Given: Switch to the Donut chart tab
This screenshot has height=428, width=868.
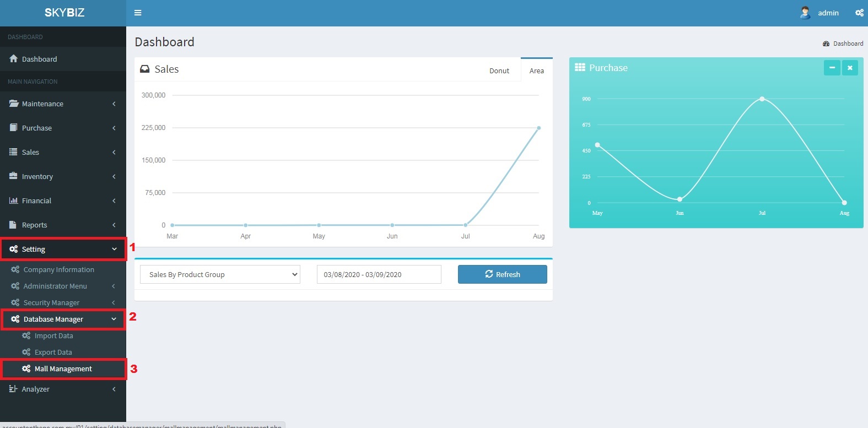Looking at the screenshot, I should [x=499, y=71].
